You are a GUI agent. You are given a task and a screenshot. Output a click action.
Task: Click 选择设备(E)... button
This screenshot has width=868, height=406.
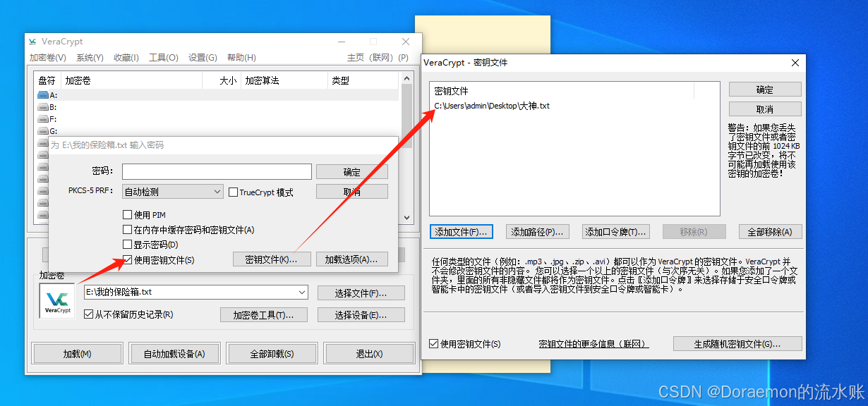coord(361,315)
